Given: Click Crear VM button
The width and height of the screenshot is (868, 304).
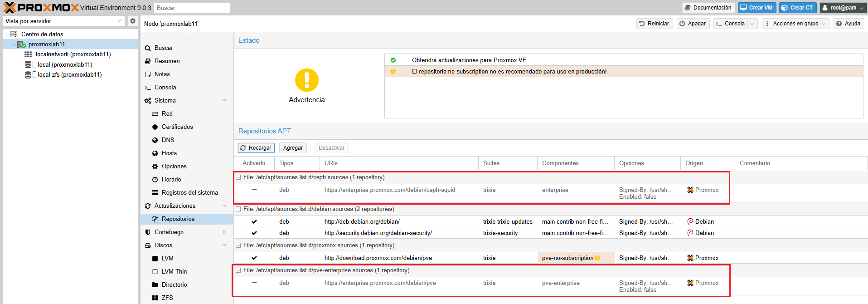Looking at the screenshot, I should point(757,8).
